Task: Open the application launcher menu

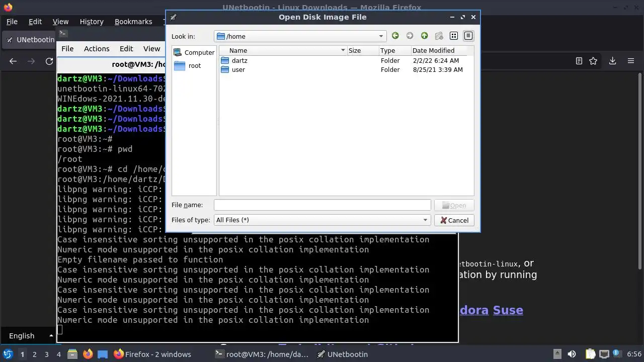Action: click(x=8, y=354)
